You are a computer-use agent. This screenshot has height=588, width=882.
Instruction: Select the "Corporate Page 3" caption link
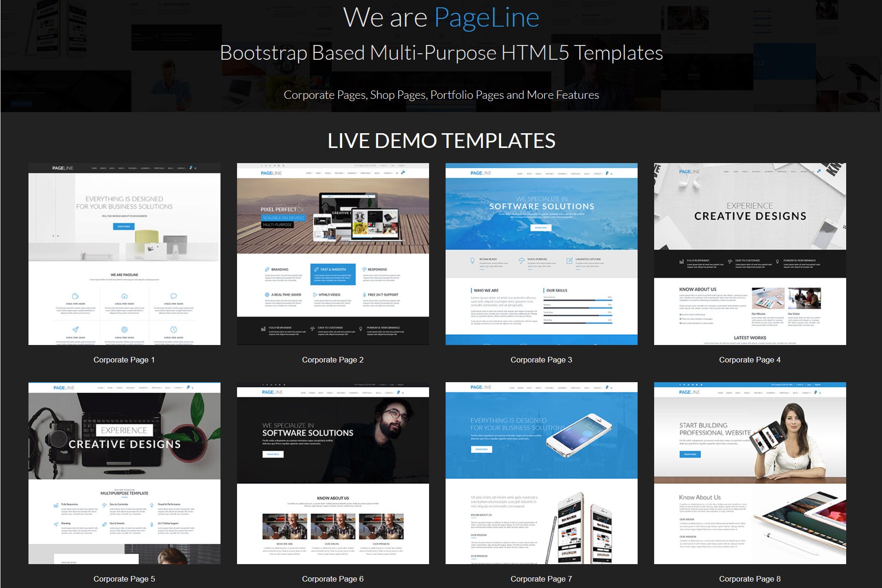point(541,360)
